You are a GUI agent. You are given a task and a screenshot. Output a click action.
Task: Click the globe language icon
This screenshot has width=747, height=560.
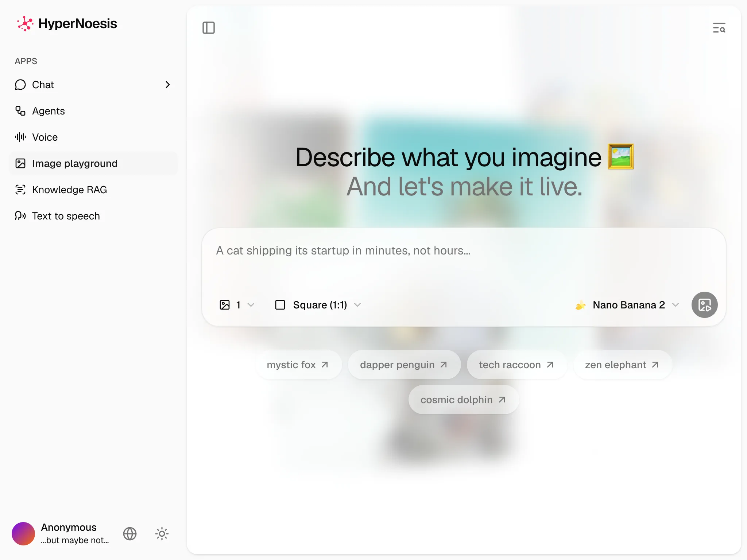coord(130,534)
